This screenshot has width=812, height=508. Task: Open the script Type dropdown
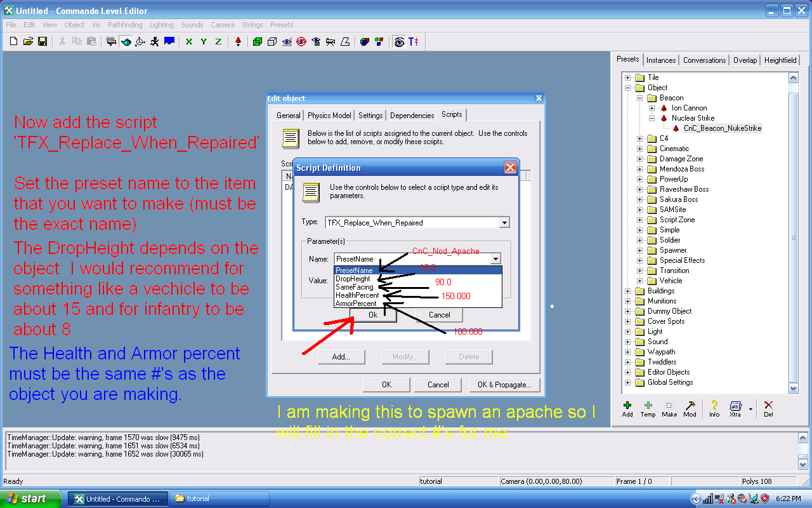click(x=504, y=223)
